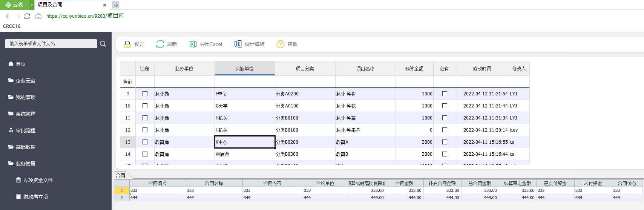Click the refresh (刷新) toolbar icon
Image resolution: width=644 pixels, height=210 pixels.
pos(160,44)
